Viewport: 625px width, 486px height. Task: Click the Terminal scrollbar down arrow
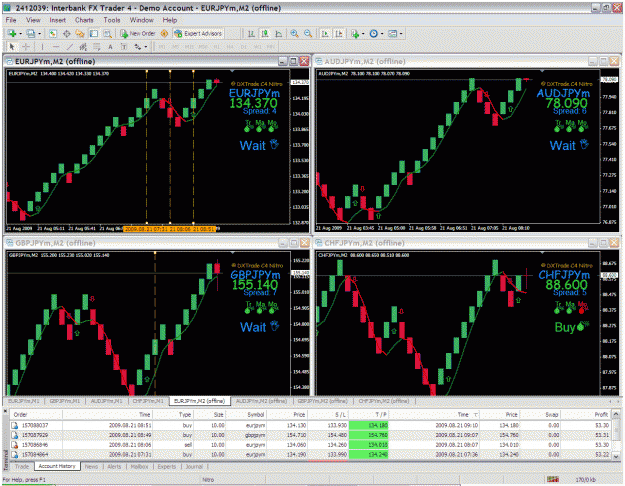pos(616,456)
